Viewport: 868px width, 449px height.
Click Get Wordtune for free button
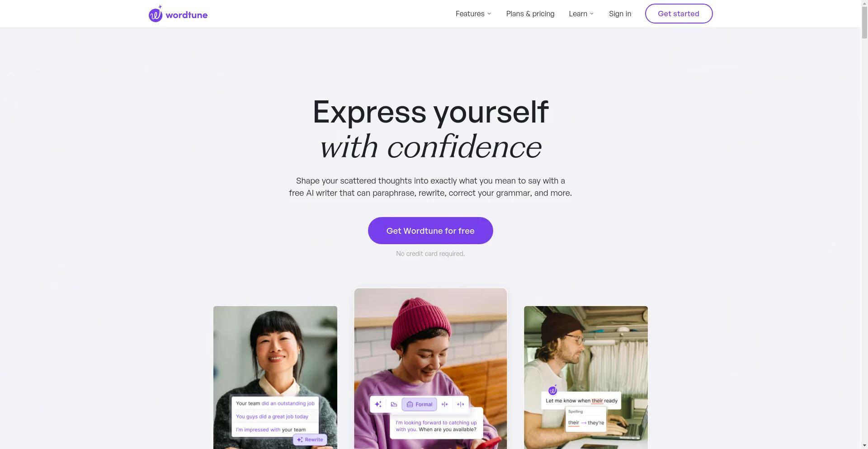(430, 231)
